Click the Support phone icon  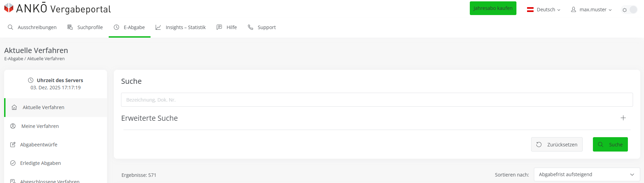tap(250, 27)
